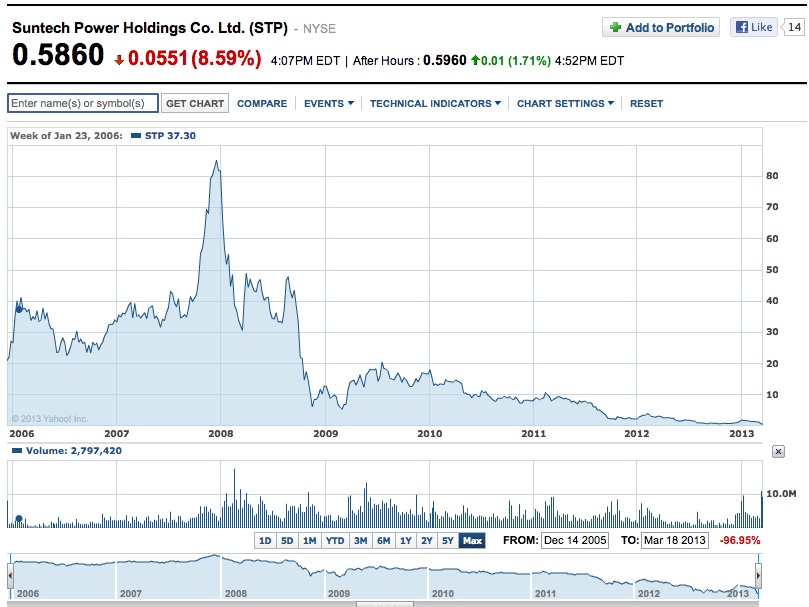809x607 pixels.
Task: Open the Events dropdown
Action: click(328, 103)
